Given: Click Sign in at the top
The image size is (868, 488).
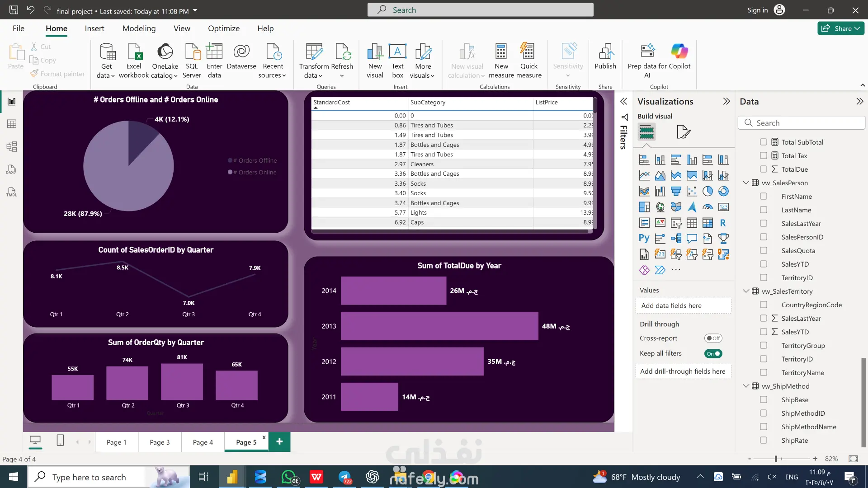Looking at the screenshot, I should [757, 10].
